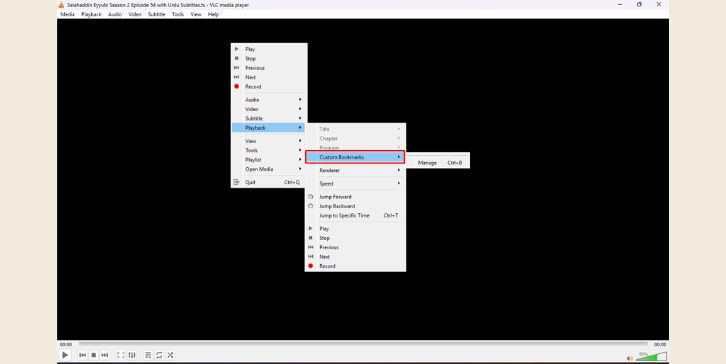Image resolution: width=726 pixels, height=364 pixels.
Task: Select the Custom Bookmarks entry in the Playback submenu
Action: click(x=355, y=157)
